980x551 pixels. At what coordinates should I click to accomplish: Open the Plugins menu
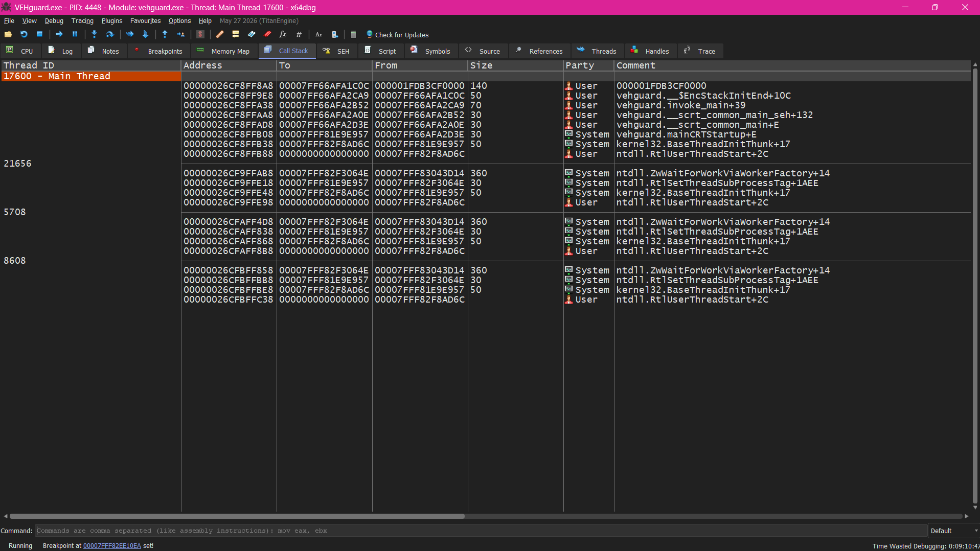(x=112, y=21)
